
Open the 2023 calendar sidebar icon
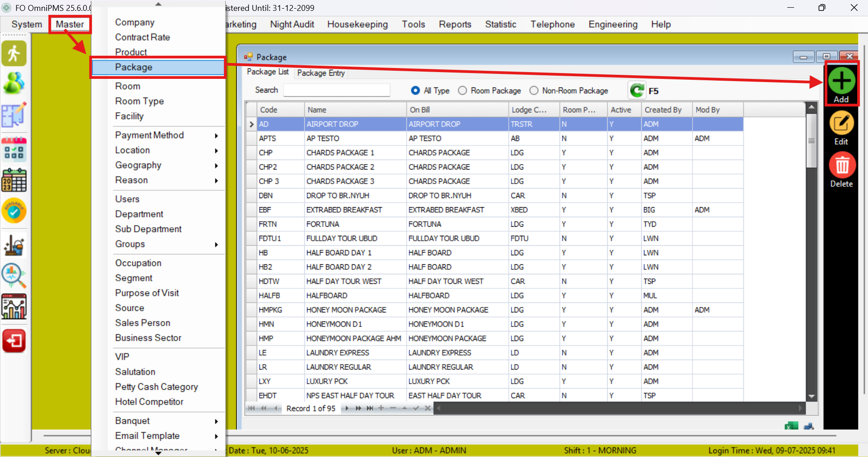(14, 180)
